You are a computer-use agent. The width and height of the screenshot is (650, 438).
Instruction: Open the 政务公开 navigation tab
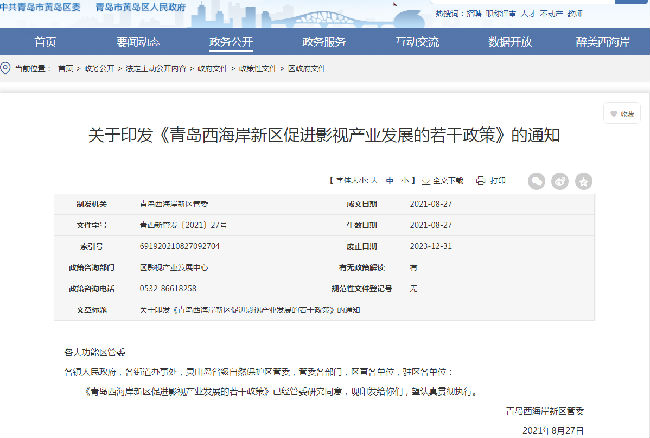(231, 42)
